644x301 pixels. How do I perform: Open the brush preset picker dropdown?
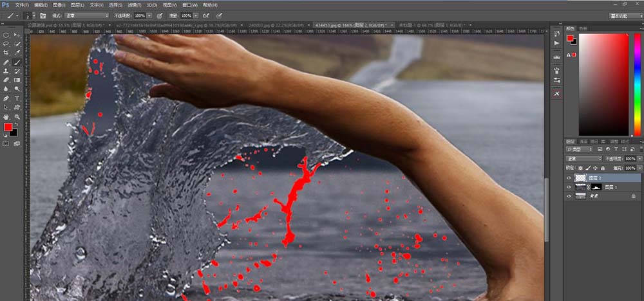pyautogui.click(x=33, y=15)
